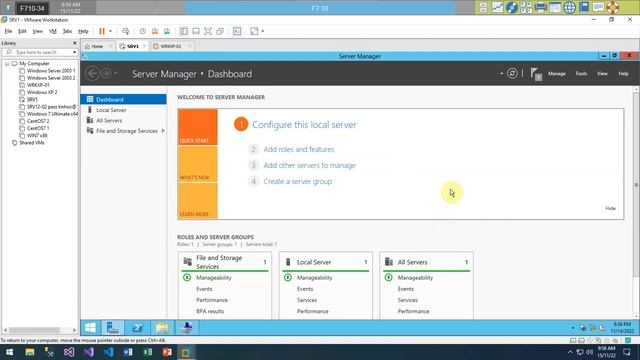Collapse the My Computer tree node
Image resolution: width=640 pixels, height=360 pixels.
click(x=7, y=64)
